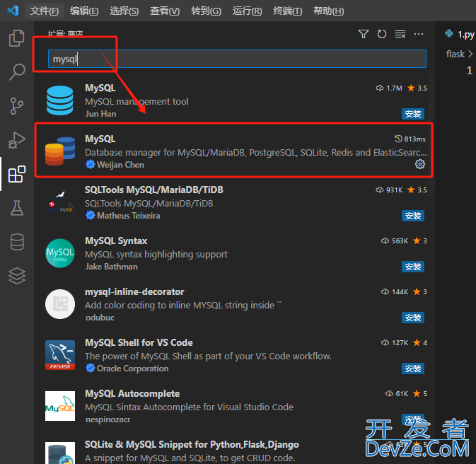This screenshot has height=464, width=476.
Task: Click the flask breadcrumb item
Action: 455,54
